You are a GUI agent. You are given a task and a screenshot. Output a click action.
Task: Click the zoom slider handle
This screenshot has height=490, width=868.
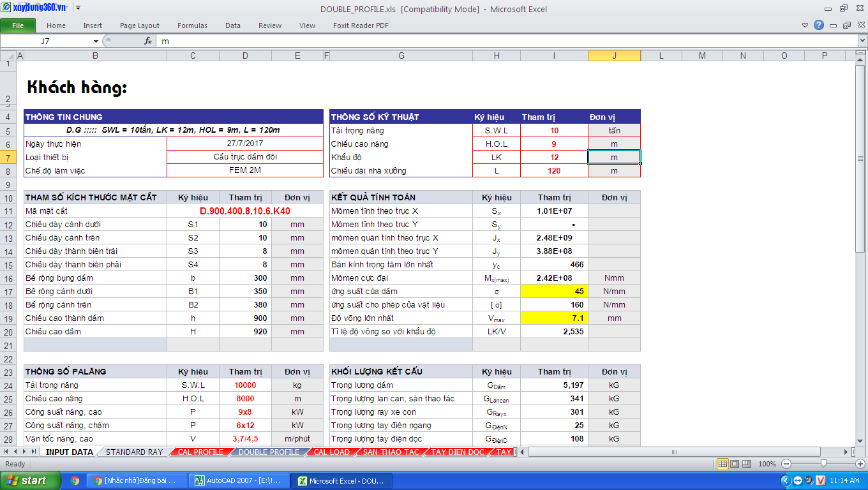824,464
